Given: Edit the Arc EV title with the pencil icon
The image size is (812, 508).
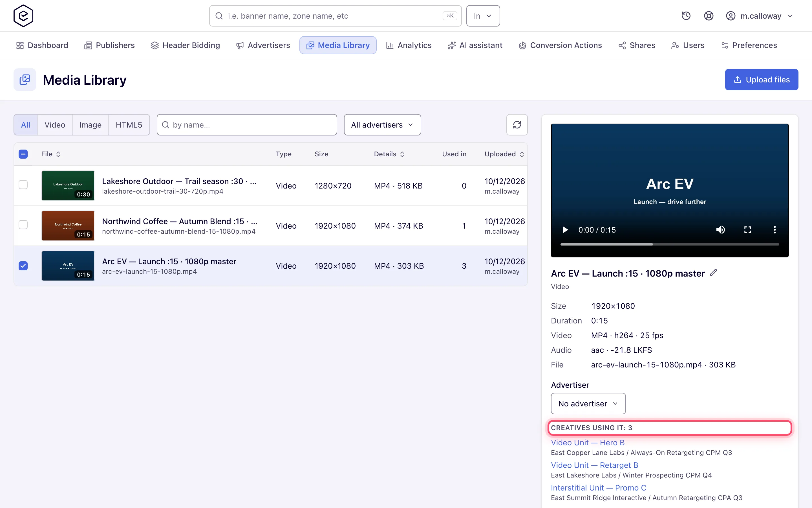Looking at the screenshot, I should [x=713, y=273].
